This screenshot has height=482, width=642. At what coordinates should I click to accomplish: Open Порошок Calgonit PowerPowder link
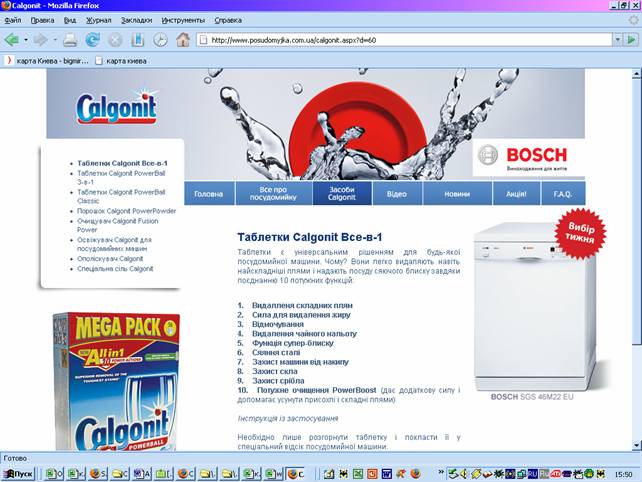pyautogui.click(x=126, y=211)
